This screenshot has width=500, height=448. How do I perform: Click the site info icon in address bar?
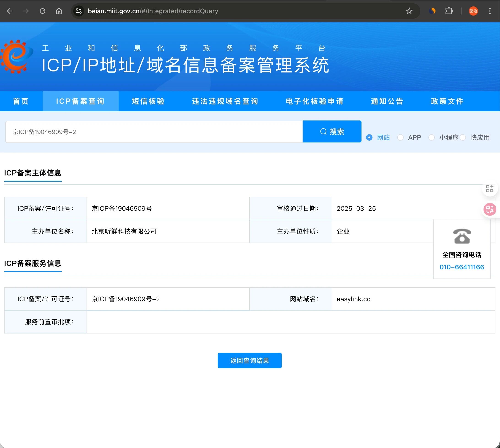click(79, 11)
